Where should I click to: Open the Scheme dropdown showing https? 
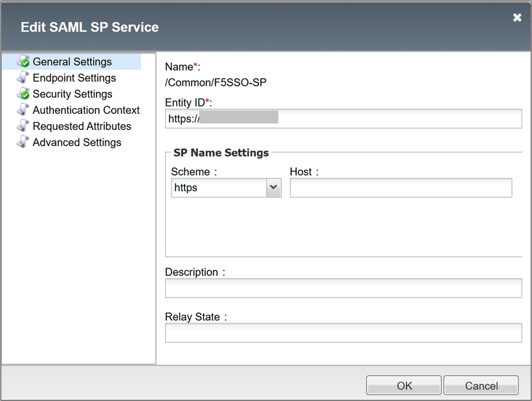220,188
